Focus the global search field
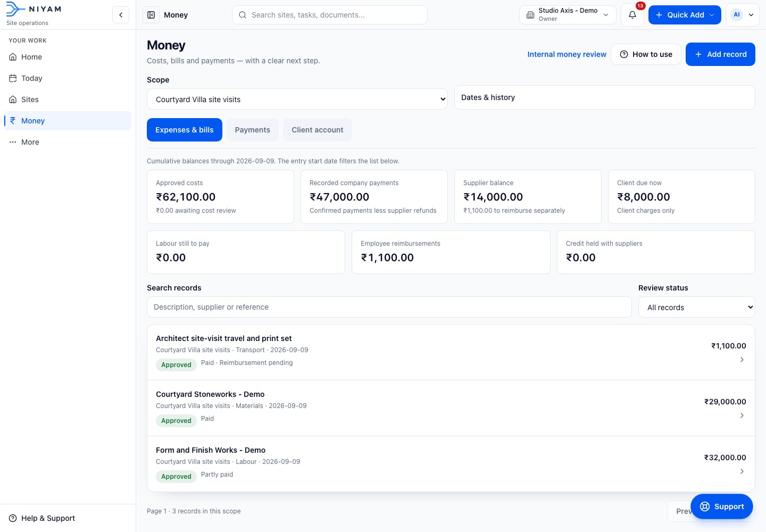 click(330, 15)
